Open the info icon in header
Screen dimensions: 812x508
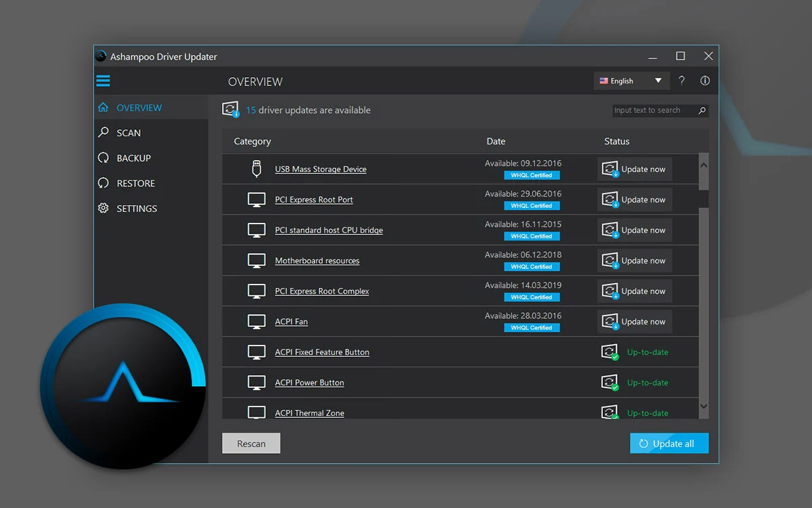click(x=705, y=81)
